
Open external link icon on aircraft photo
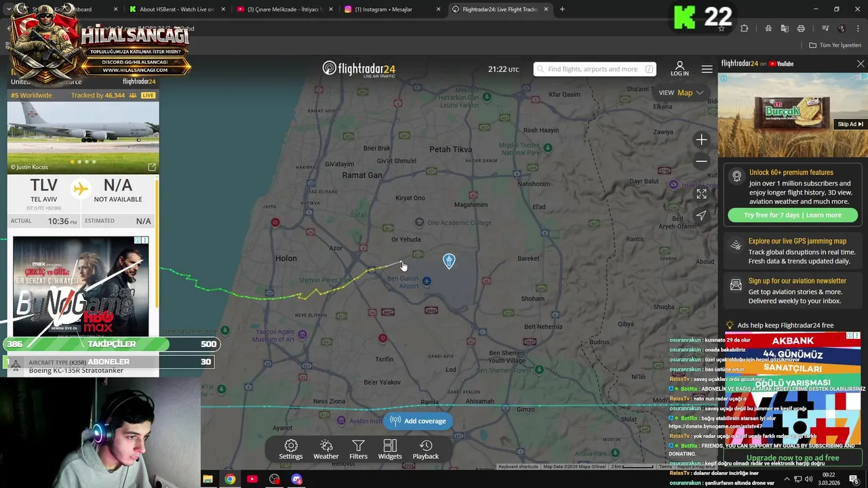click(x=152, y=167)
